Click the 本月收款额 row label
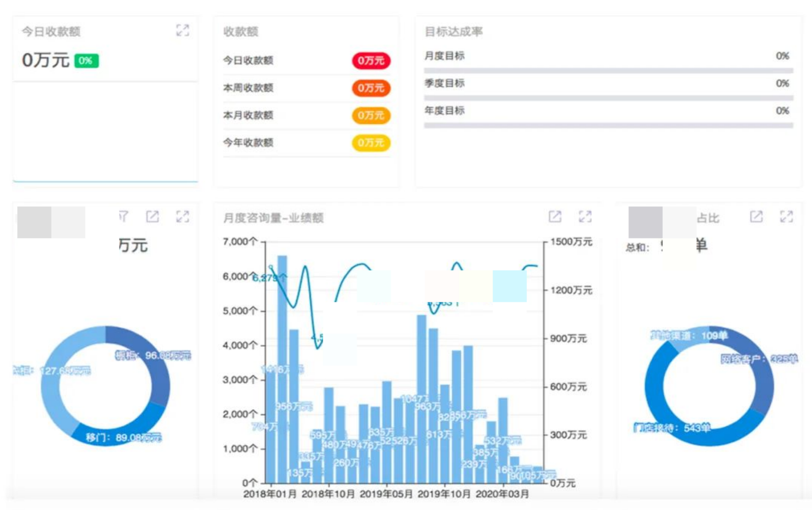The height and width of the screenshot is (510, 812). point(248,115)
